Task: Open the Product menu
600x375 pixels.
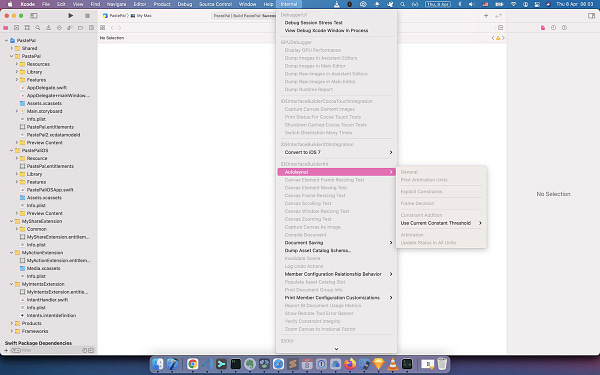Action: point(162,4)
